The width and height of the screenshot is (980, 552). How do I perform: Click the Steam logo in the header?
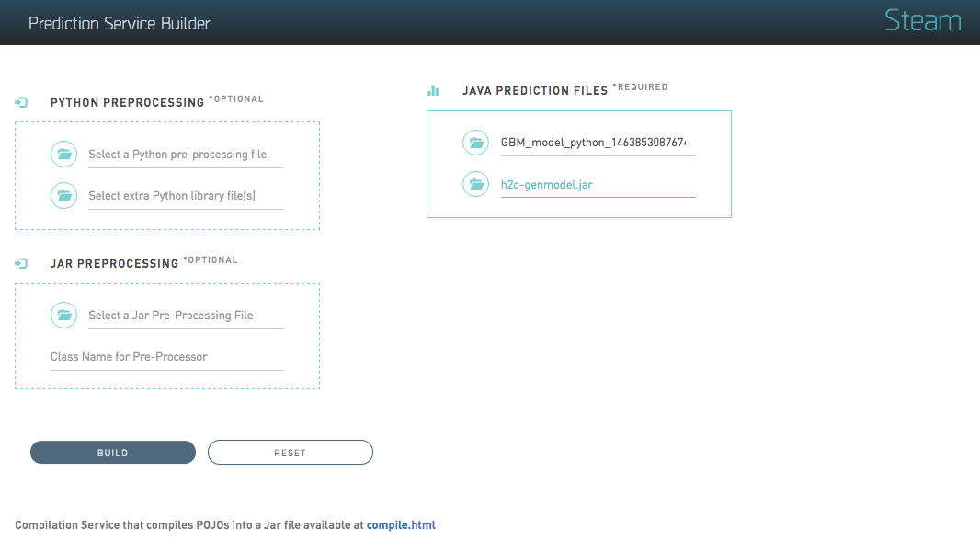point(922,21)
